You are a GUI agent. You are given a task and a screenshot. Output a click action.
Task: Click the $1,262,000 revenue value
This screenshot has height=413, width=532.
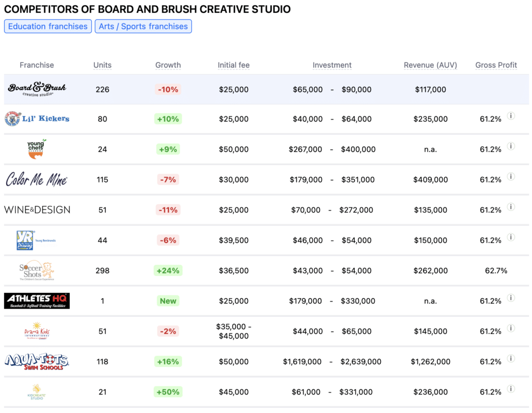tap(430, 362)
